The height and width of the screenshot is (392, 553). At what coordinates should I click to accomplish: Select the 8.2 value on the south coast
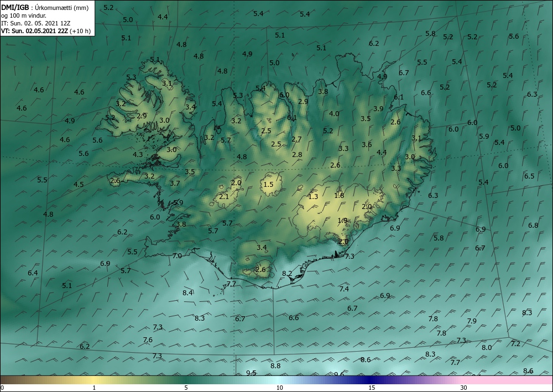(287, 274)
